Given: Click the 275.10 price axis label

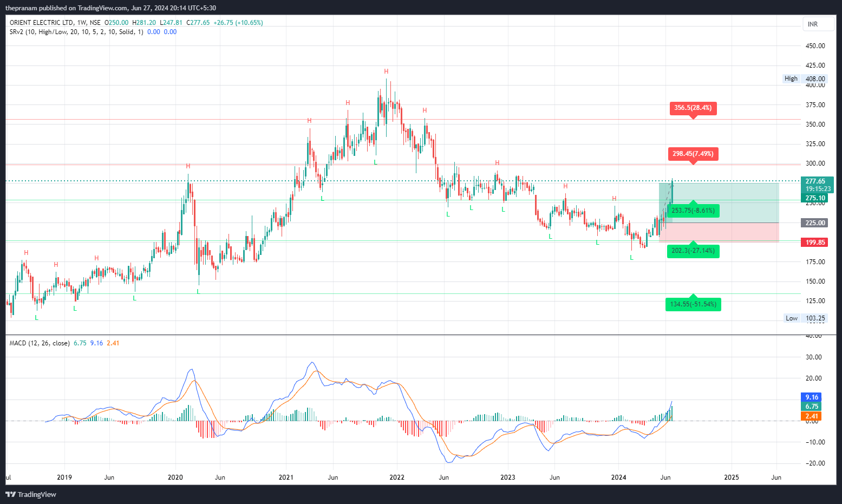Looking at the screenshot, I should click(815, 198).
